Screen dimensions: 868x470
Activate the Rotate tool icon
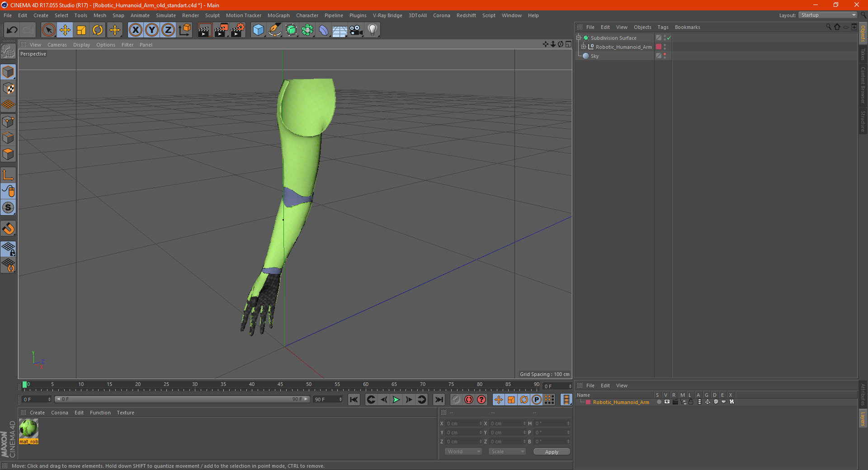98,30
